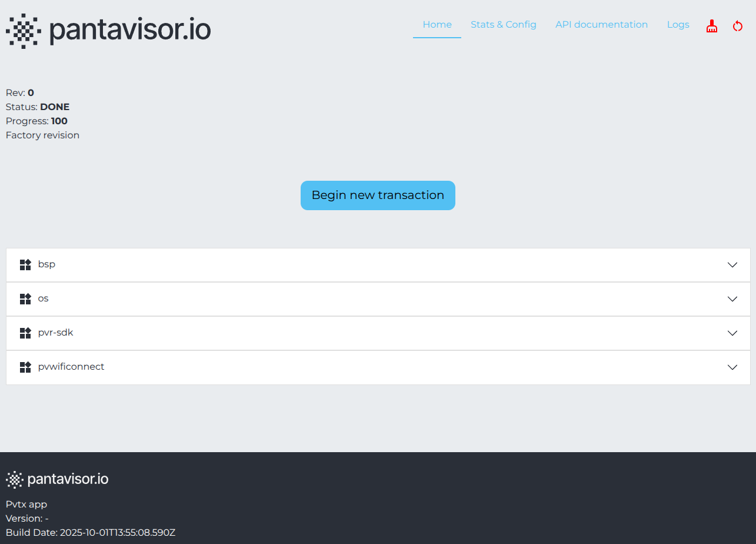Image resolution: width=756 pixels, height=544 pixels.
Task: Select the Home navigation tab
Action: coord(437,24)
